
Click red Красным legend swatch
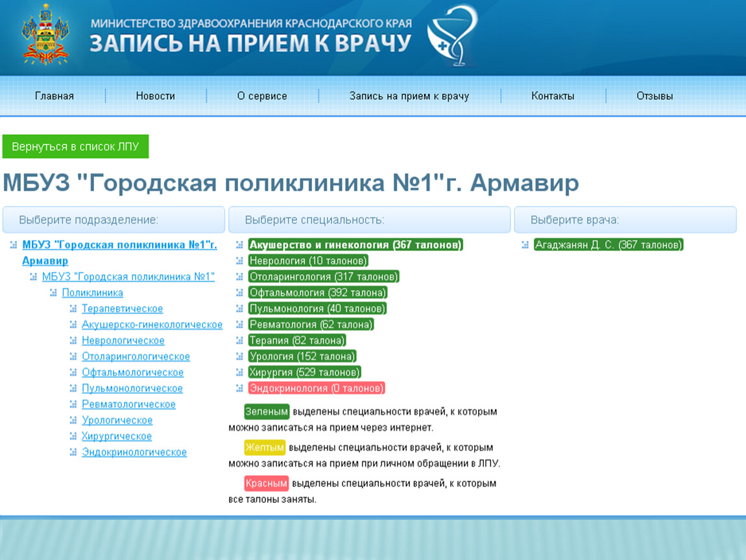point(266,484)
